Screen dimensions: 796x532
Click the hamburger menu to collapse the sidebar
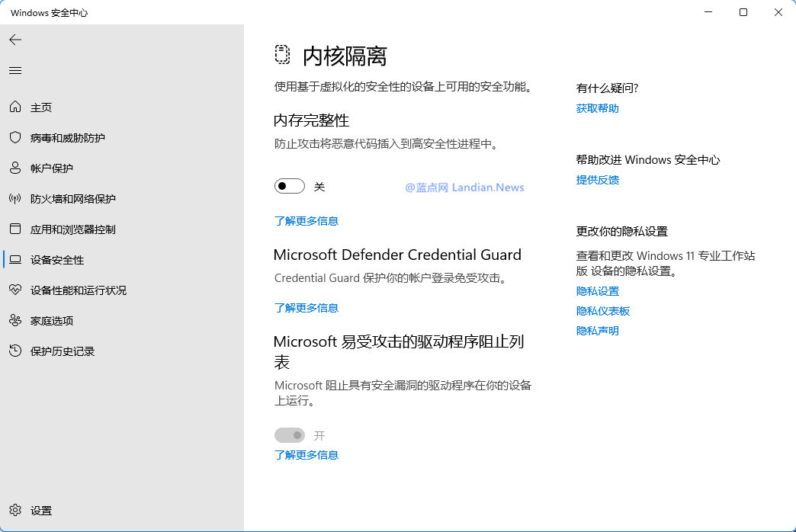15,70
